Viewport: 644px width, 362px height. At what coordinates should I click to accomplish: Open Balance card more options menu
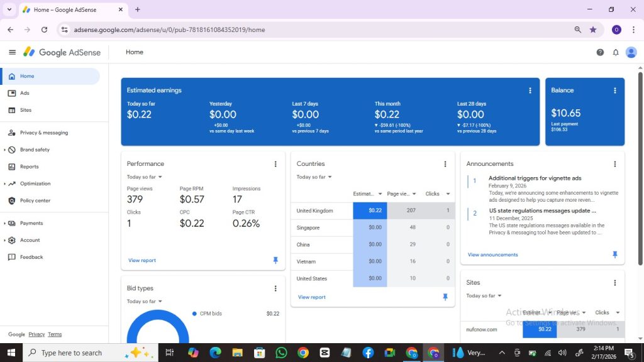615,90
